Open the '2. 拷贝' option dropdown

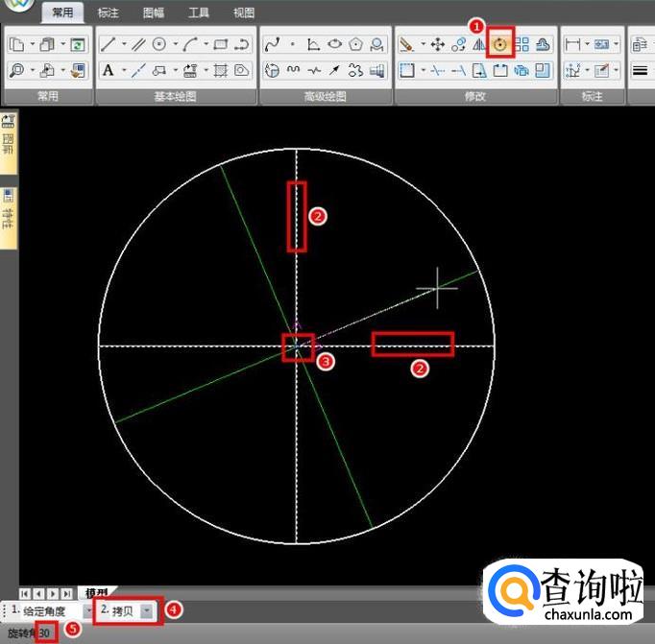(x=146, y=611)
